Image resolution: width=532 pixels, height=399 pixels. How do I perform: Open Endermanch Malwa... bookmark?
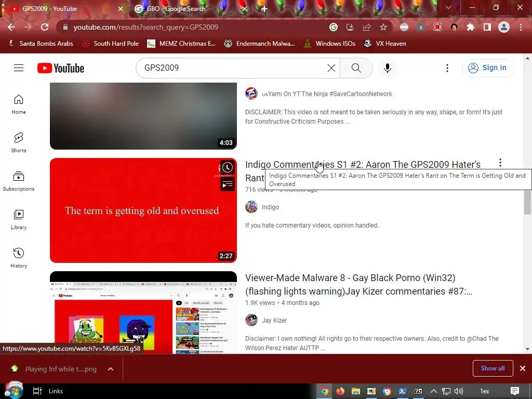[x=260, y=44]
